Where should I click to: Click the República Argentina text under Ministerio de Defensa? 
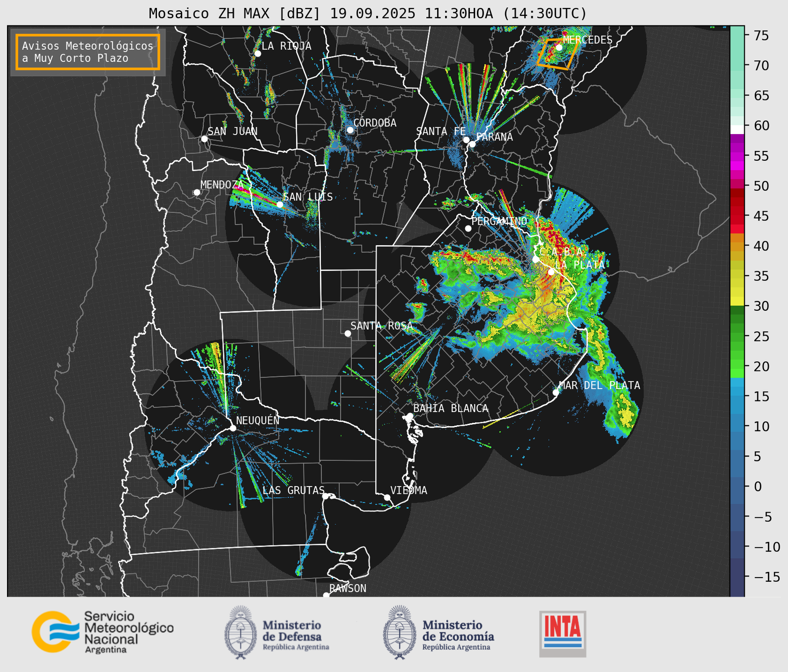pos(296,647)
